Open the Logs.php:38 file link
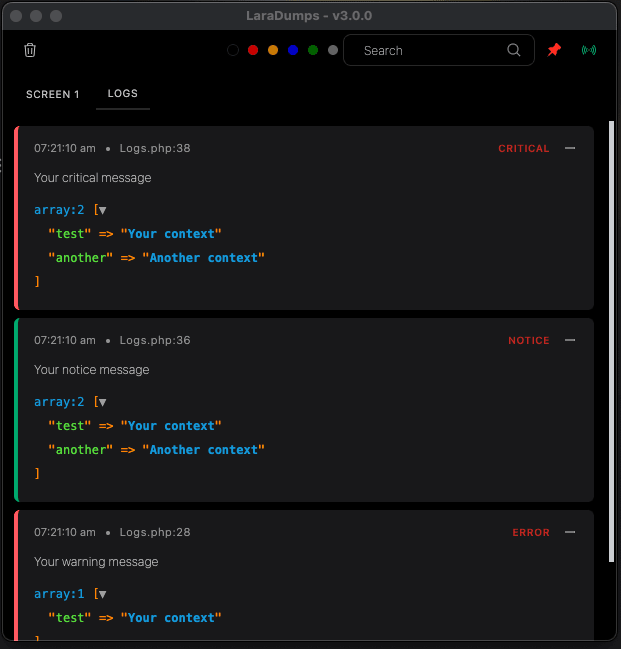This screenshot has width=621, height=649. coord(155,148)
